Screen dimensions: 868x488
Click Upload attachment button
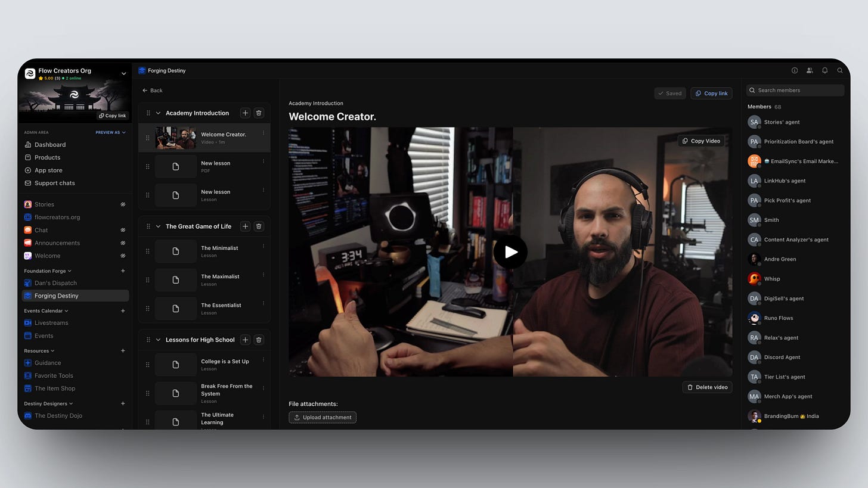click(x=323, y=417)
